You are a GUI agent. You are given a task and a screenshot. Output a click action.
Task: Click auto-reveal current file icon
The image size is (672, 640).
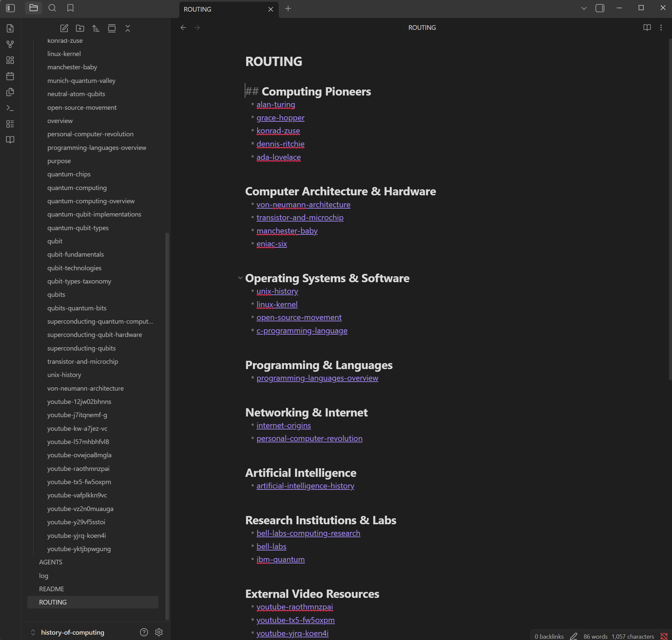(112, 28)
